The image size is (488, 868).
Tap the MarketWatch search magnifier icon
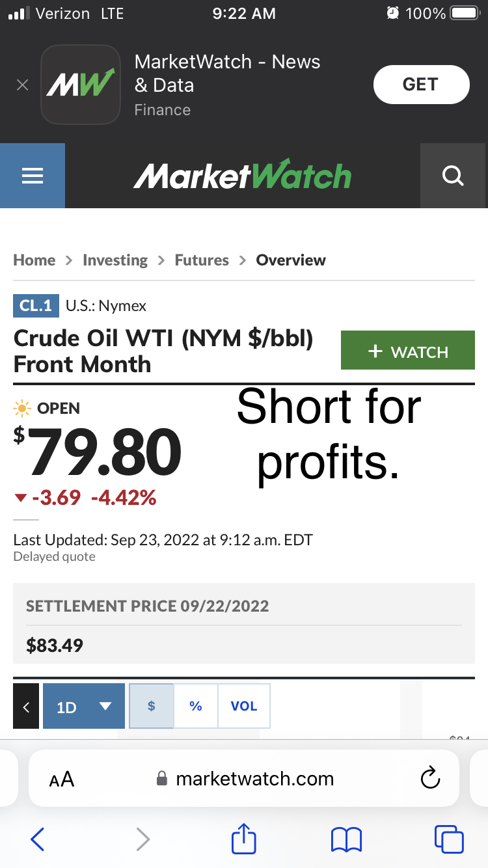[453, 176]
